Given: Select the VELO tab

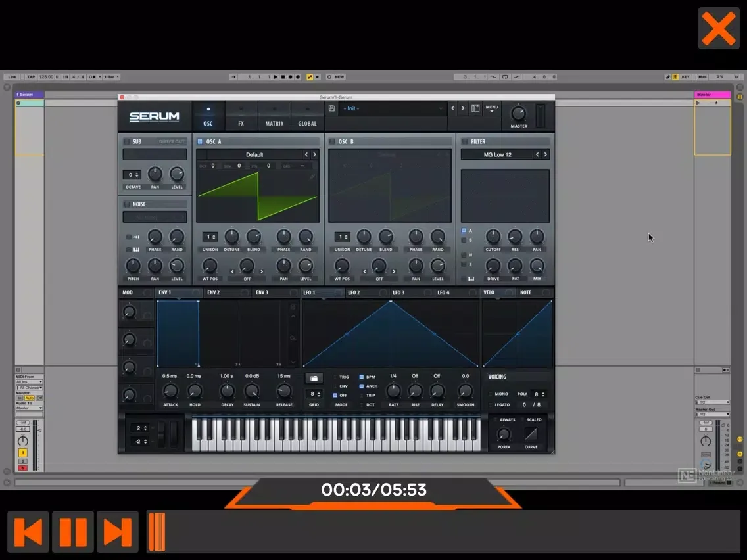Looking at the screenshot, I should (x=489, y=292).
